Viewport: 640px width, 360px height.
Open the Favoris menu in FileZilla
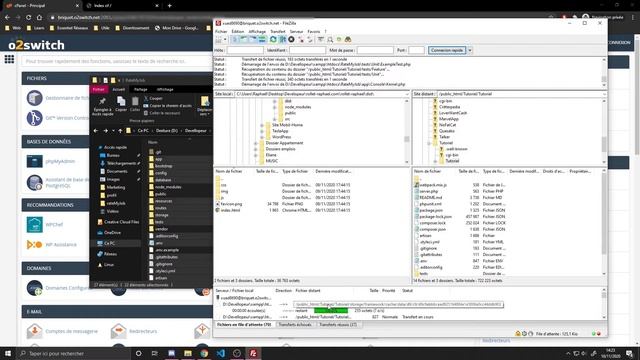point(313,31)
